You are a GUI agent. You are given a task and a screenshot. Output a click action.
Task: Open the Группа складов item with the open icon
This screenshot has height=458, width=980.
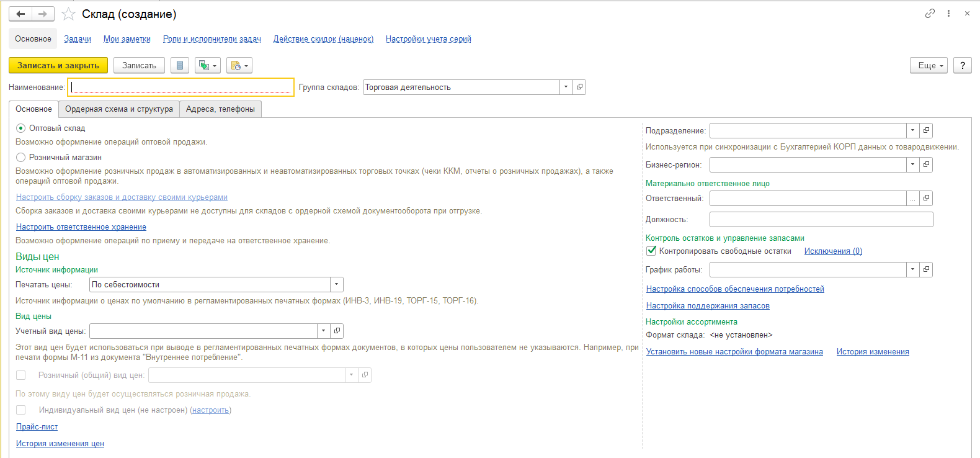click(579, 87)
